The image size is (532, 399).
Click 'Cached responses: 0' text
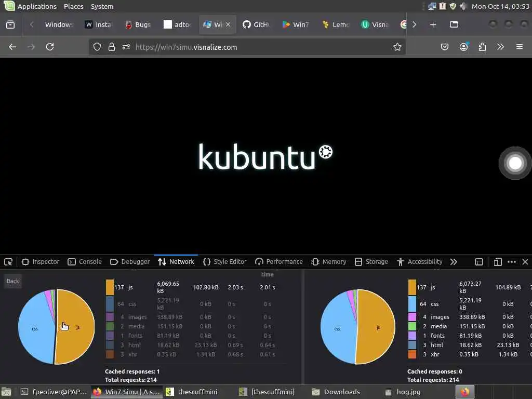point(435,371)
